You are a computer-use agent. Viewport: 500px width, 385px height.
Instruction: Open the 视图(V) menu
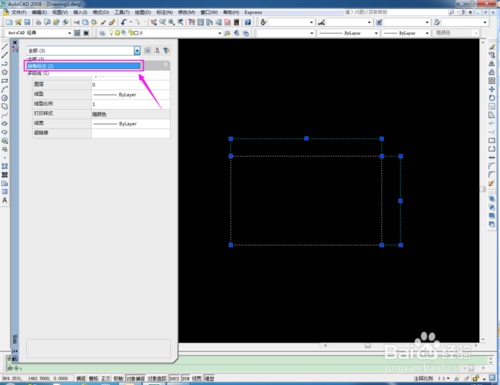point(60,12)
